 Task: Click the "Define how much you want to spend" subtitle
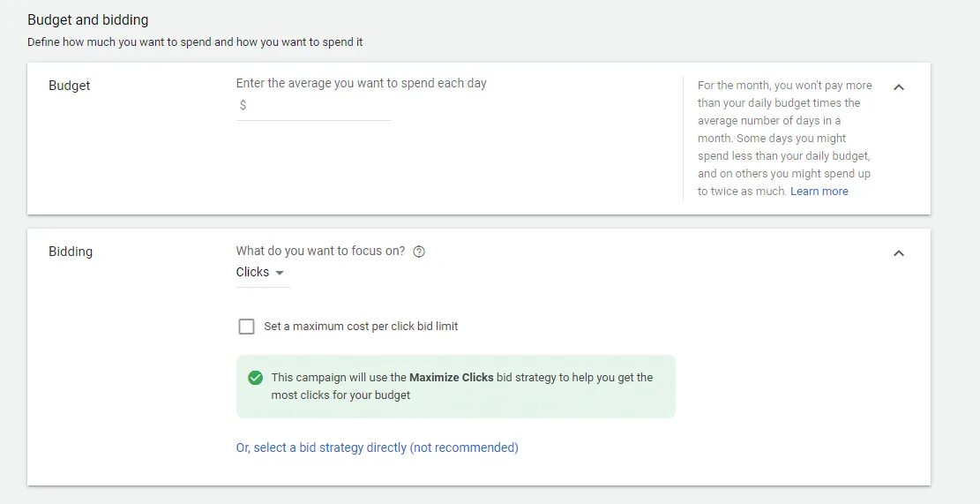pos(195,41)
